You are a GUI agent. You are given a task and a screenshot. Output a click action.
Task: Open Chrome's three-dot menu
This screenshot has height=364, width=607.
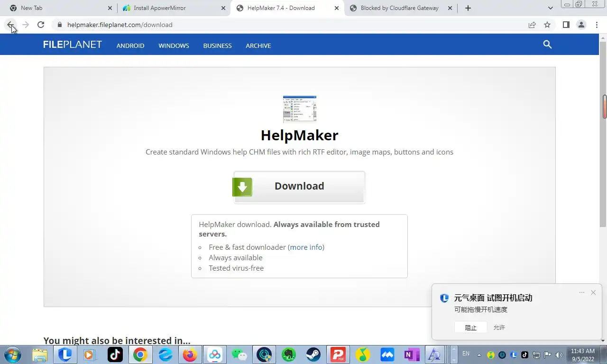(597, 25)
